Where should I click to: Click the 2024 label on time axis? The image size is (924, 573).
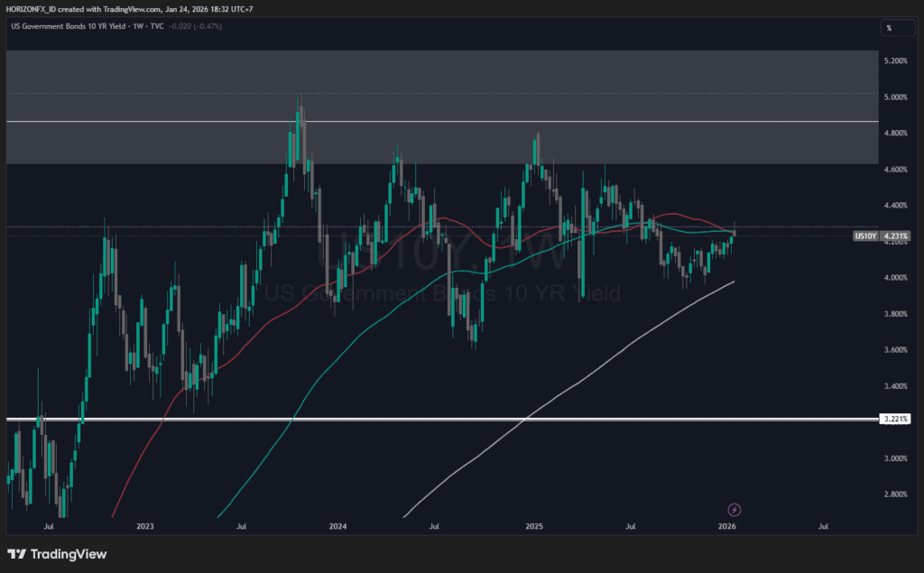[338, 525]
